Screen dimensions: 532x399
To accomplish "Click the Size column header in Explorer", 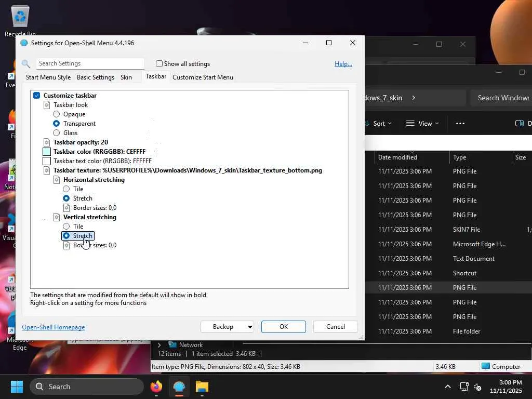I will click(521, 157).
